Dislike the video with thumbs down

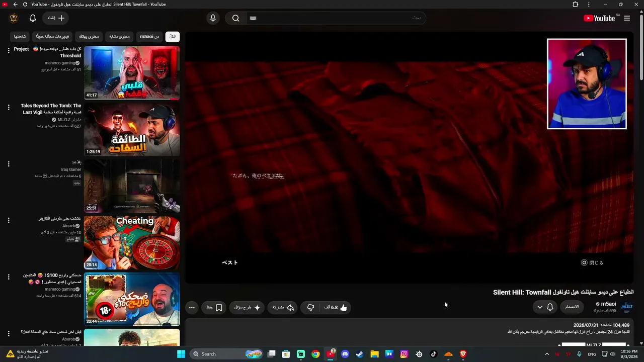[x=311, y=307]
